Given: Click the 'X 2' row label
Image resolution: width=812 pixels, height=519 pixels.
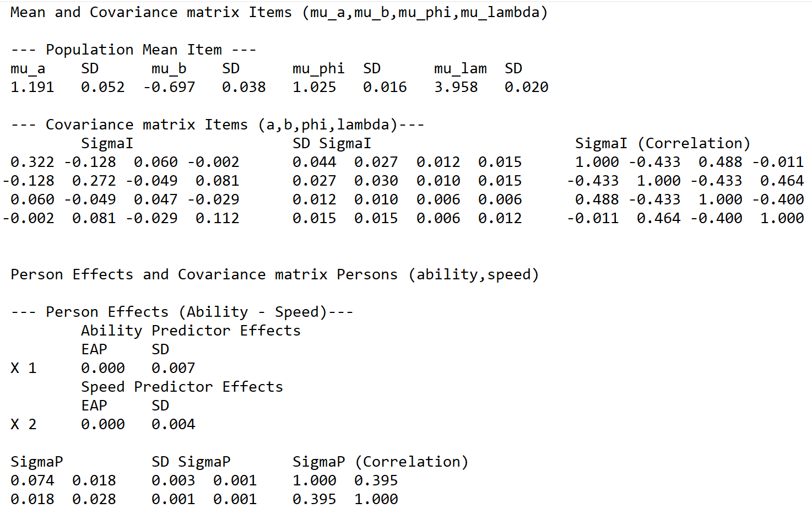Looking at the screenshot, I should point(24,424).
